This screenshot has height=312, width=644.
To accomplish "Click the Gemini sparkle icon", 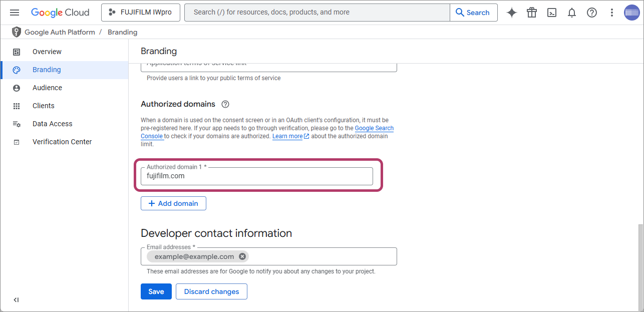I will [x=511, y=13].
